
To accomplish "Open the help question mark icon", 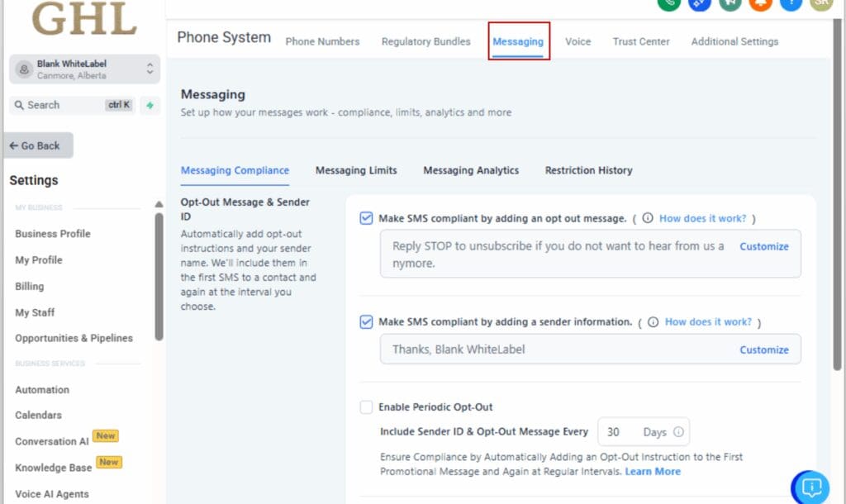I will point(791,4).
